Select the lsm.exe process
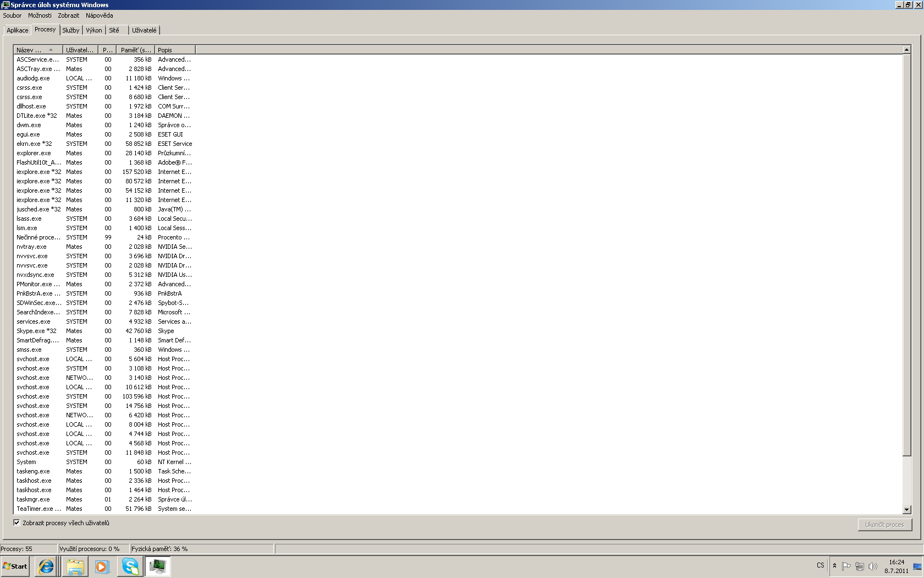 (105, 228)
